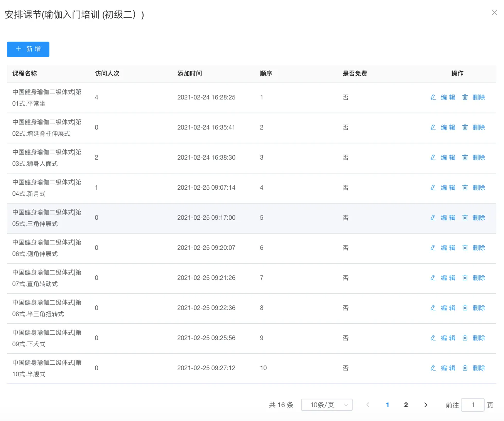Image resolution: width=504 pixels, height=421 pixels.
Task: Click pencil edit icon for 03式.狮身人面式
Action: click(433, 158)
